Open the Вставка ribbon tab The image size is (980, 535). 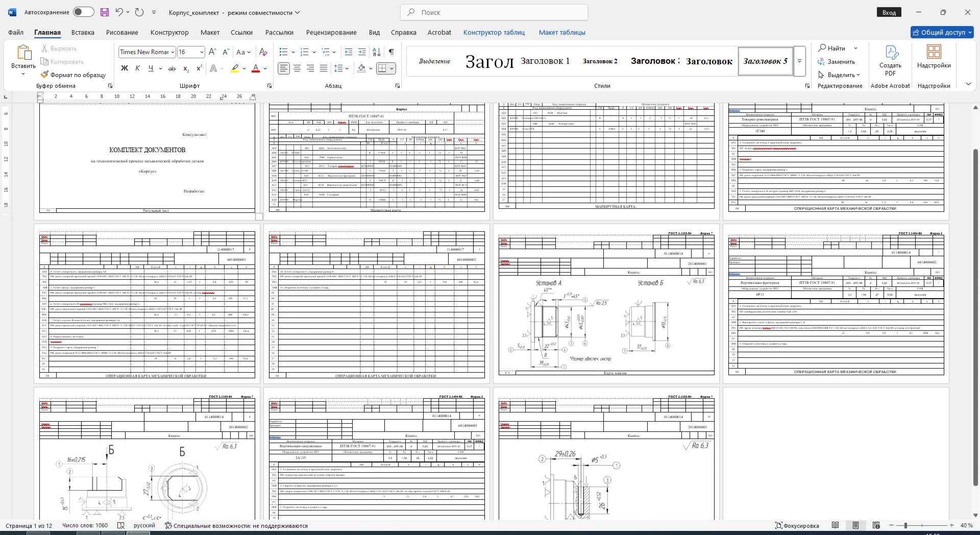pos(83,32)
